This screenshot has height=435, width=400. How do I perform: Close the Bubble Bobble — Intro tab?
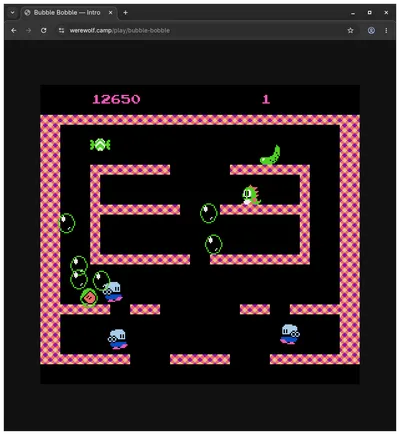coord(111,13)
